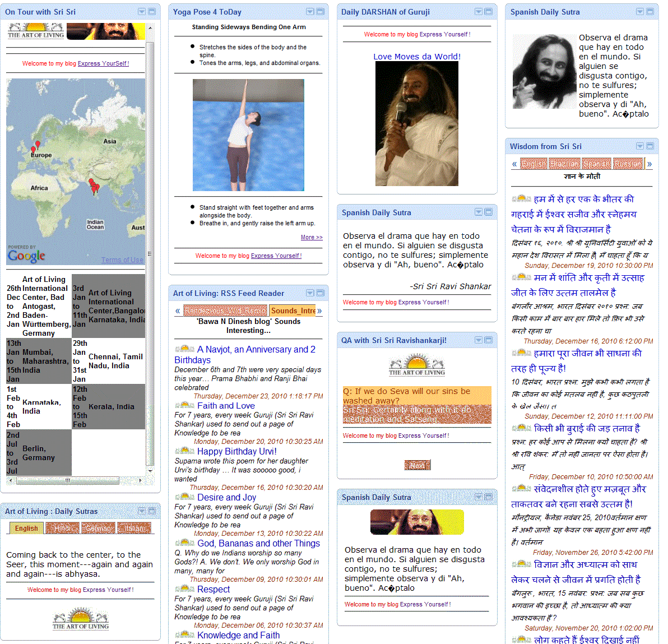
Task: Select the Hindi tab in Daily Sutras
Action: tap(63, 528)
